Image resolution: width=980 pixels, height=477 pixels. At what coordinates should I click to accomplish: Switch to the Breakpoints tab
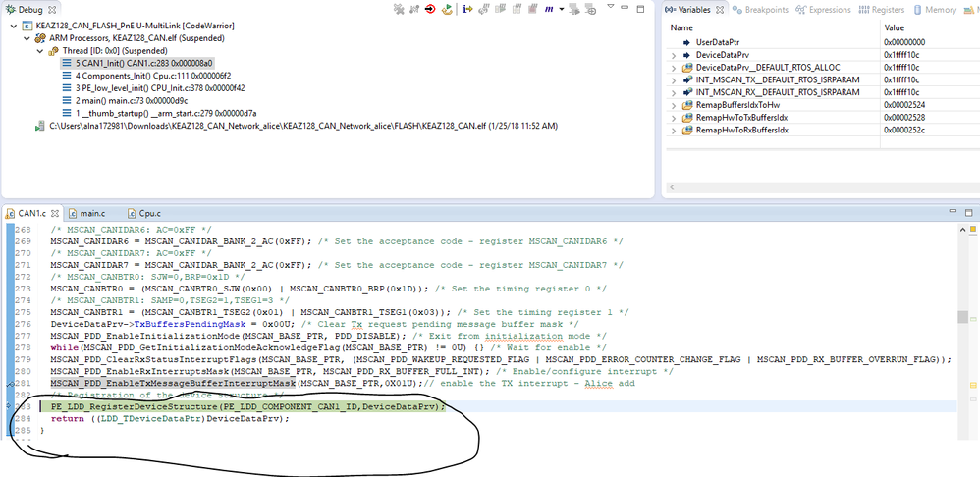click(x=759, y=10)
